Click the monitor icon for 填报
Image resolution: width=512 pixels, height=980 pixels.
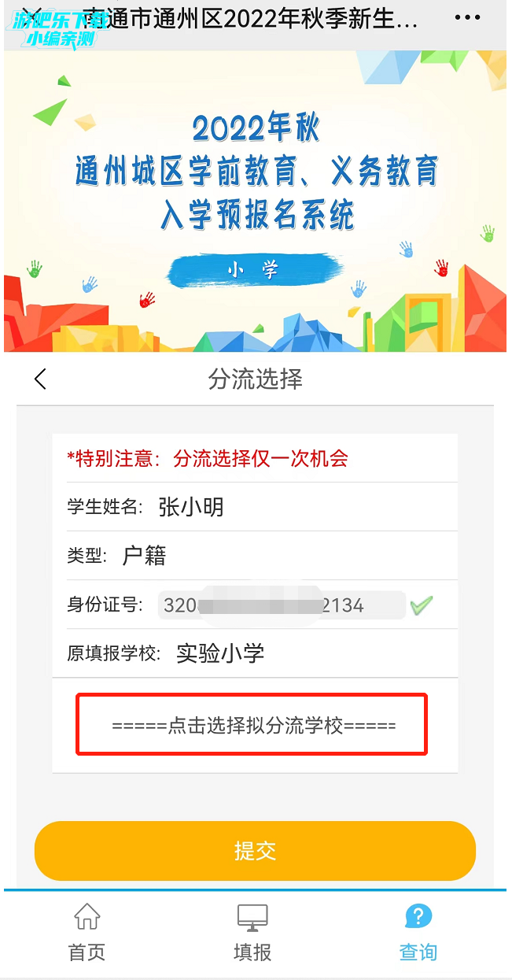[x=252, y=917]
